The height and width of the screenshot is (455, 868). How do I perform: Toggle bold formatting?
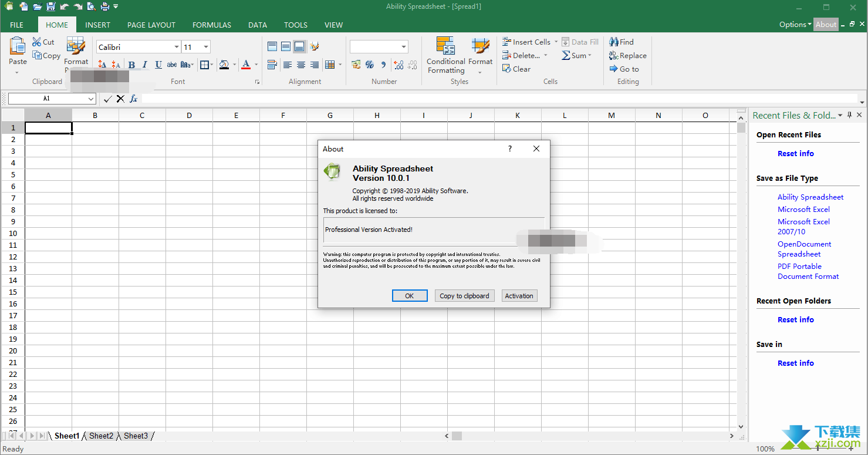pyautogui.click(x=131, y=65)
